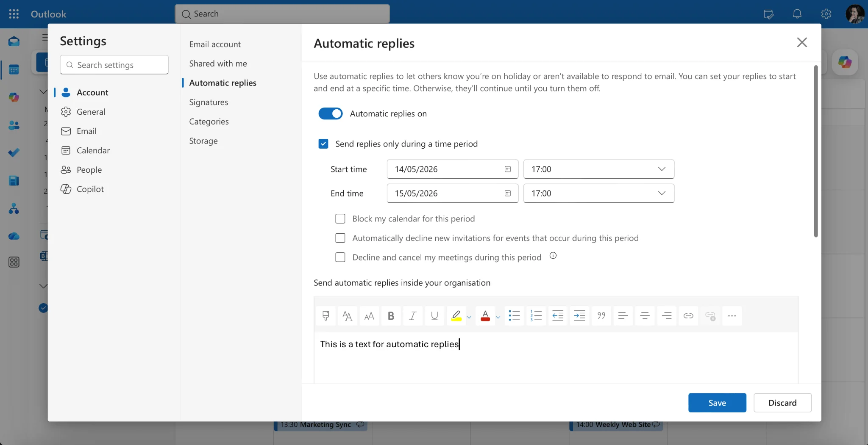Open the Font size icon
Screen dimensions: 868x445
coord(369,316)
